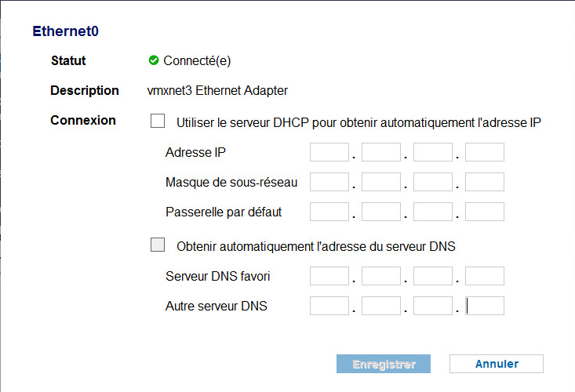The height and width of the screenshot is (392, 575).
Task: Focus first octet of Adresse IP
Action: coord(329,152)
